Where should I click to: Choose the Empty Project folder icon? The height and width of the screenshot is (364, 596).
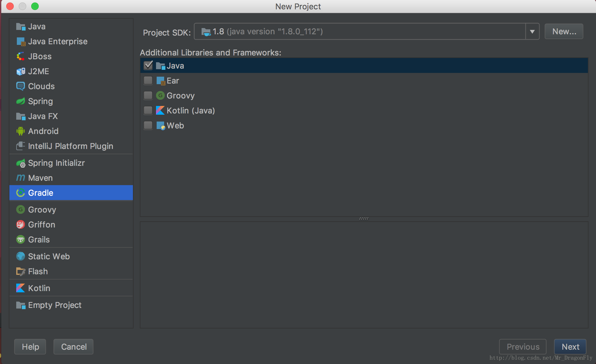(x=21, y=305)
